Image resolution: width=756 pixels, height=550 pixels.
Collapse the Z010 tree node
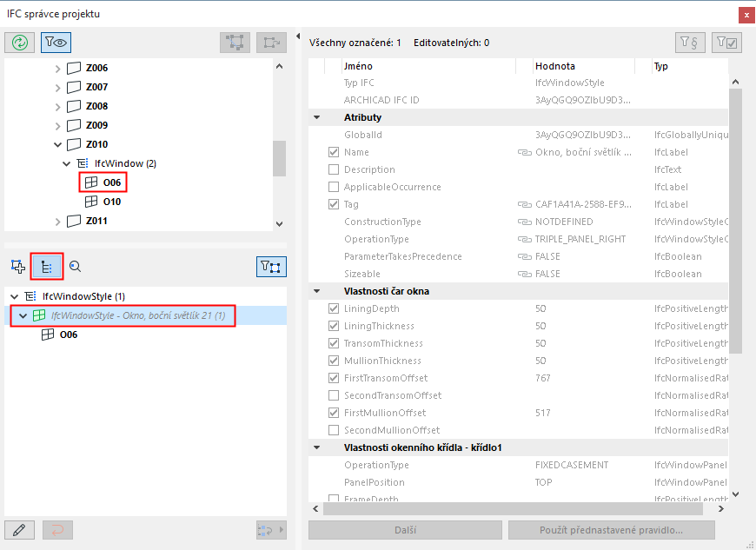click(x=58, y=144)
